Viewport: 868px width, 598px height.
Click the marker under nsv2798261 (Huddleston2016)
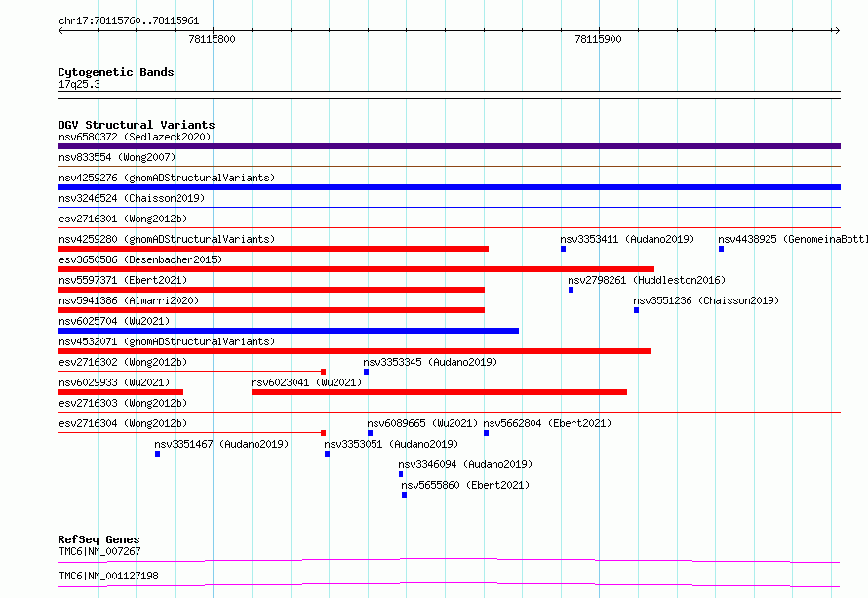point(571,290)
